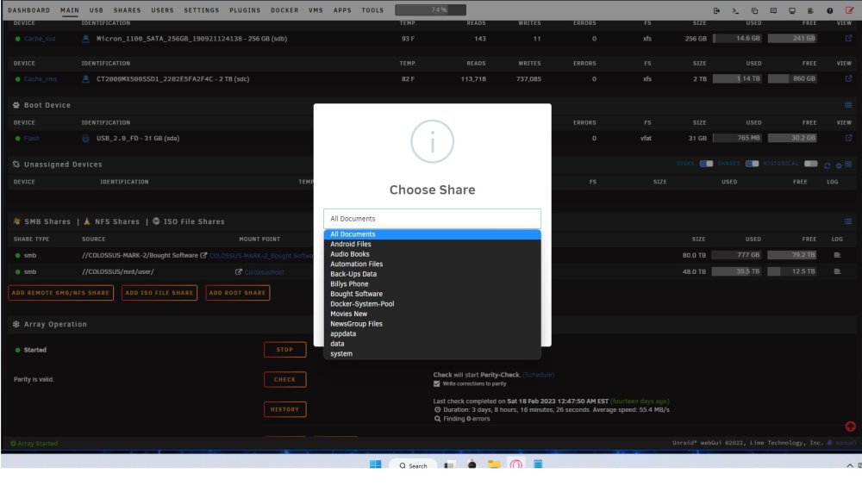Click disk icon beside Micron_1100_SATA identification

[x=85, y=39]
